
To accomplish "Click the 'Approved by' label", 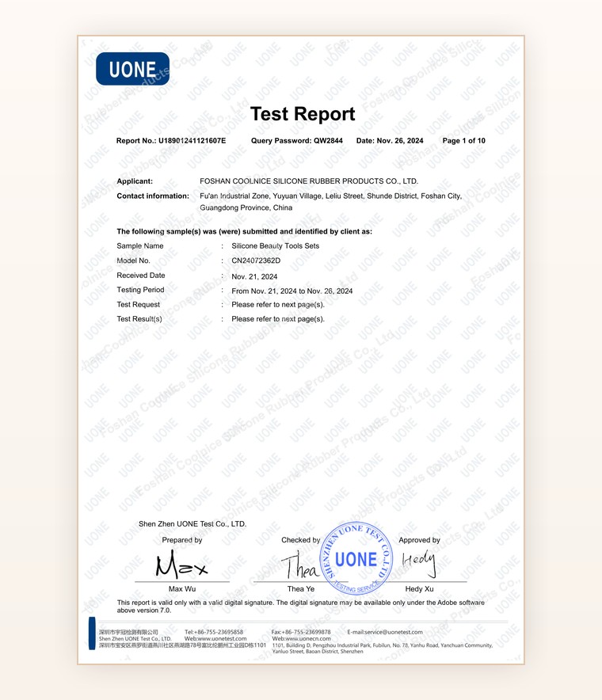I will (x=419, y=540).
